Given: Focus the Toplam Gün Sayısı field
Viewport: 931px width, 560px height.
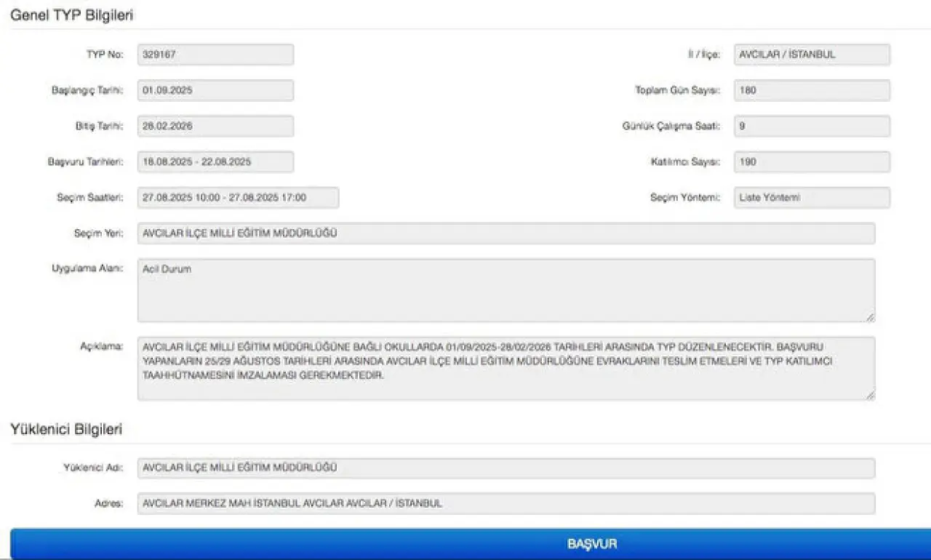Looking at the screenshot, I should pos(812,90).
